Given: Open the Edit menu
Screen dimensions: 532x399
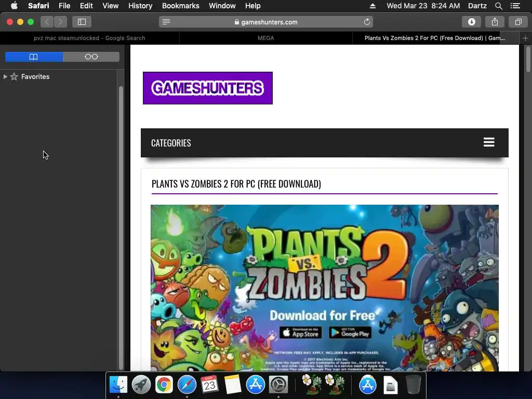Looking at the screenshot, I should 86,6.
